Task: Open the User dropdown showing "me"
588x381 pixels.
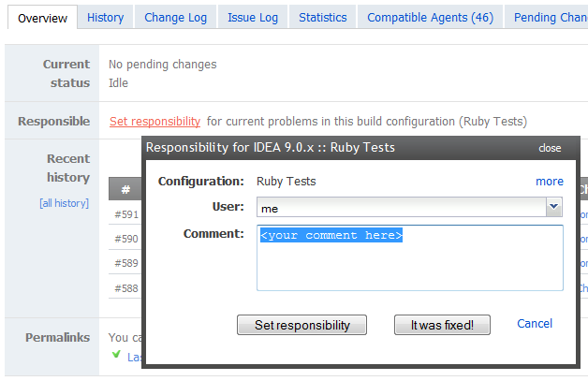Action: pos(553,208)
